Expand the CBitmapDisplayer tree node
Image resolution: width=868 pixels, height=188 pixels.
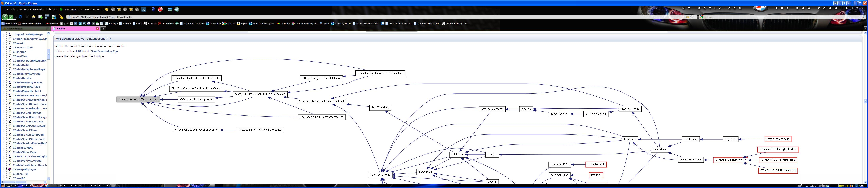6,169
